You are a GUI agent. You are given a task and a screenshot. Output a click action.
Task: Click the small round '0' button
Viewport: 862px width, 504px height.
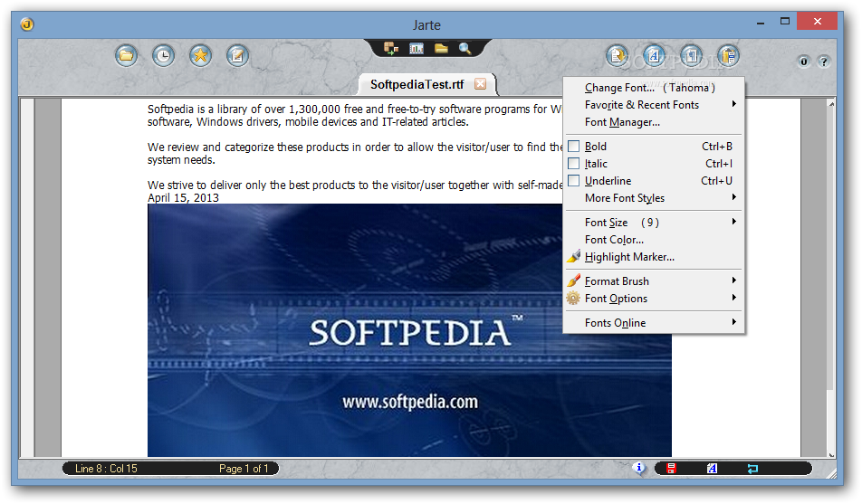pyautogui.click(x=804, y=62)
